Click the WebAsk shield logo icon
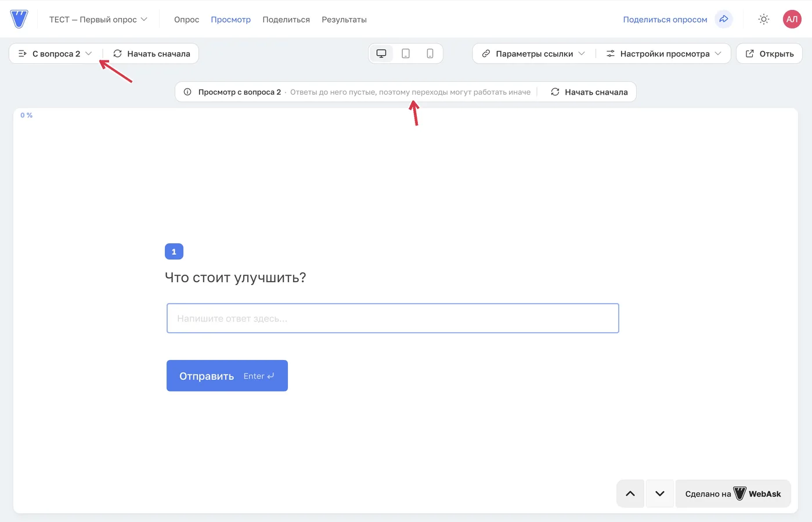 pos(19,19)
